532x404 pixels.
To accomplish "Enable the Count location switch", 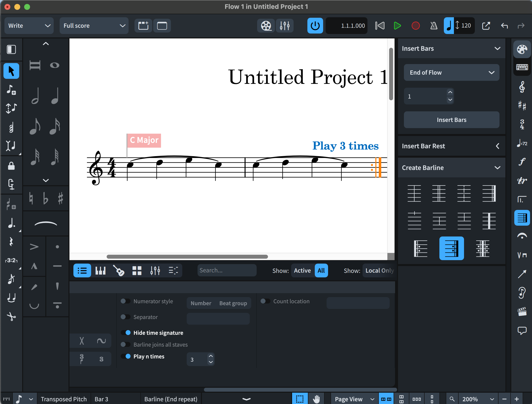I will click(266, 301).
